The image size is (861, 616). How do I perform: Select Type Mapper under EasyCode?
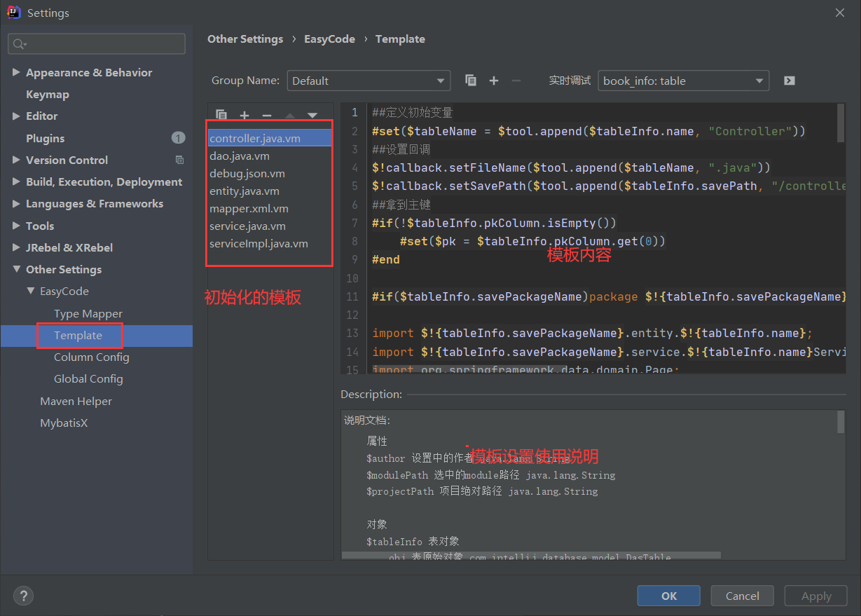coord(88,313)
